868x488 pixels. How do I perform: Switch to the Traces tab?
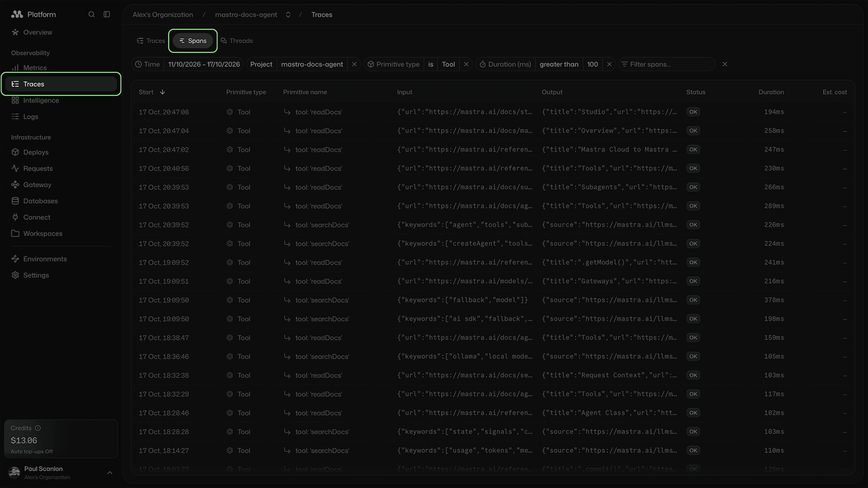pos(151,41)
